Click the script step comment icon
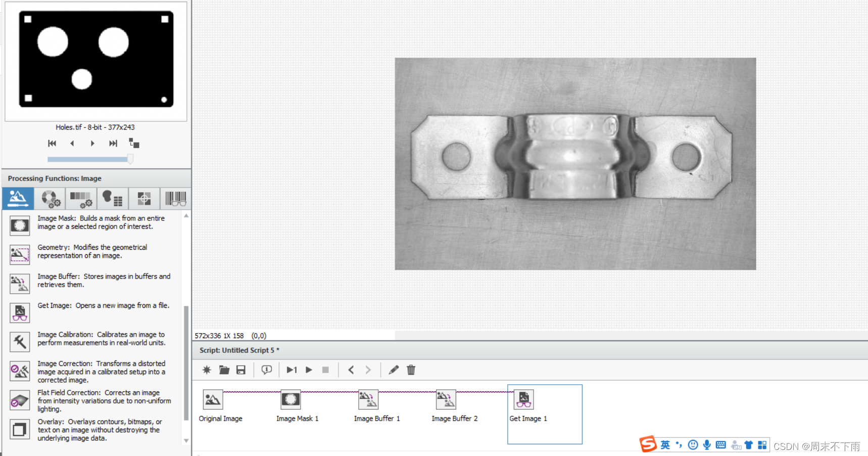This screenshot has height=456, width=868. point(267,370)
